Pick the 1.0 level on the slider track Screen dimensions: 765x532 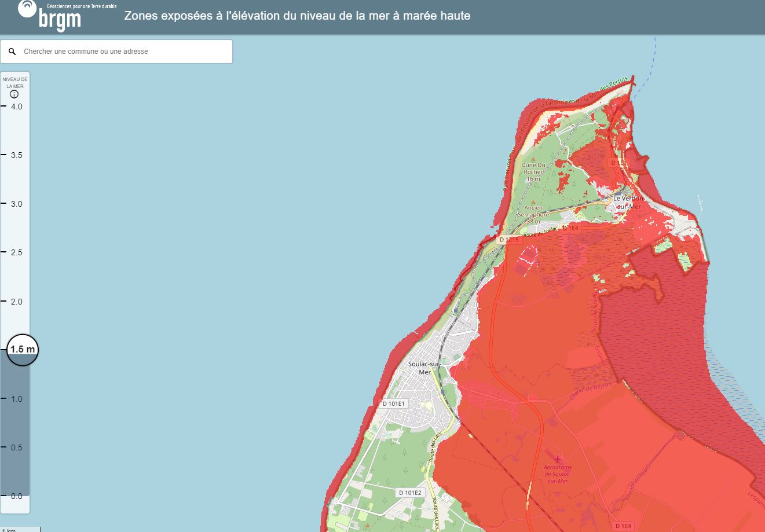16,399
